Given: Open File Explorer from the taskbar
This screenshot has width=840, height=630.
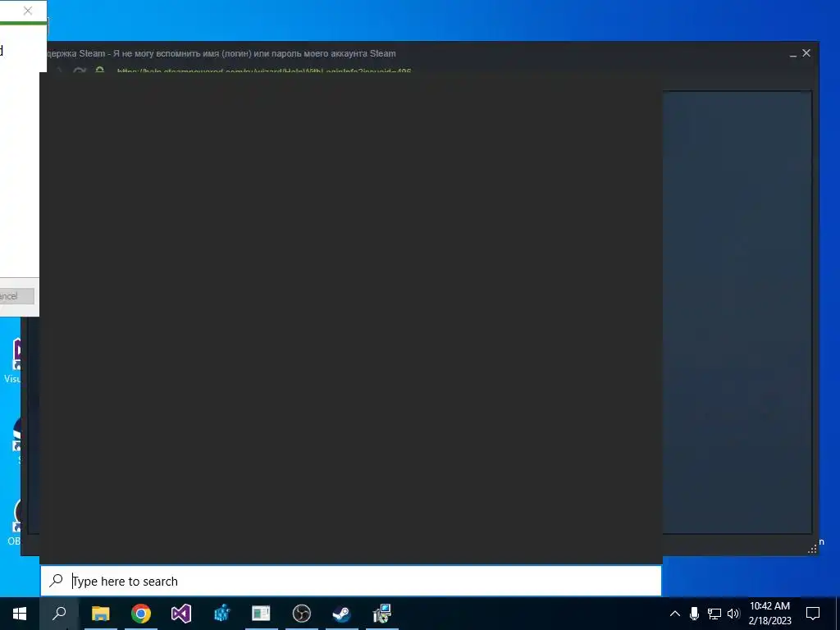Looking at the screenshot, I should click(x=100, y=614).
